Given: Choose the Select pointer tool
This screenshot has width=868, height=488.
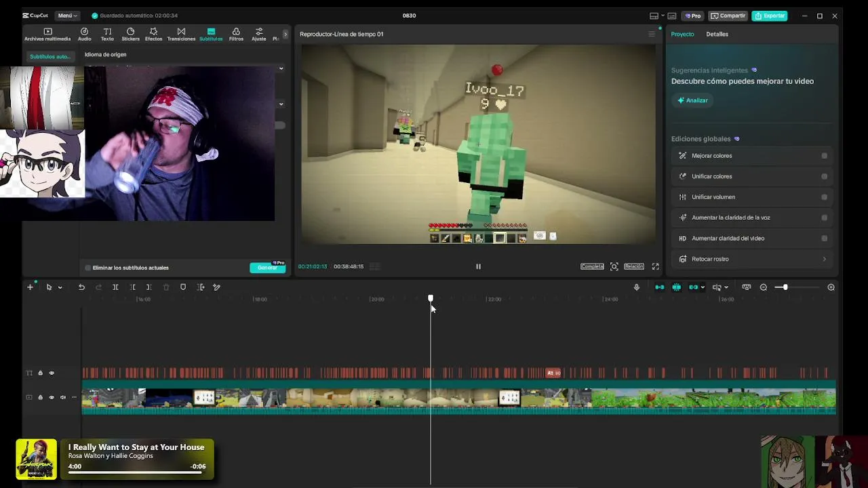Looking at the screenshot, I should pos(49,287).
